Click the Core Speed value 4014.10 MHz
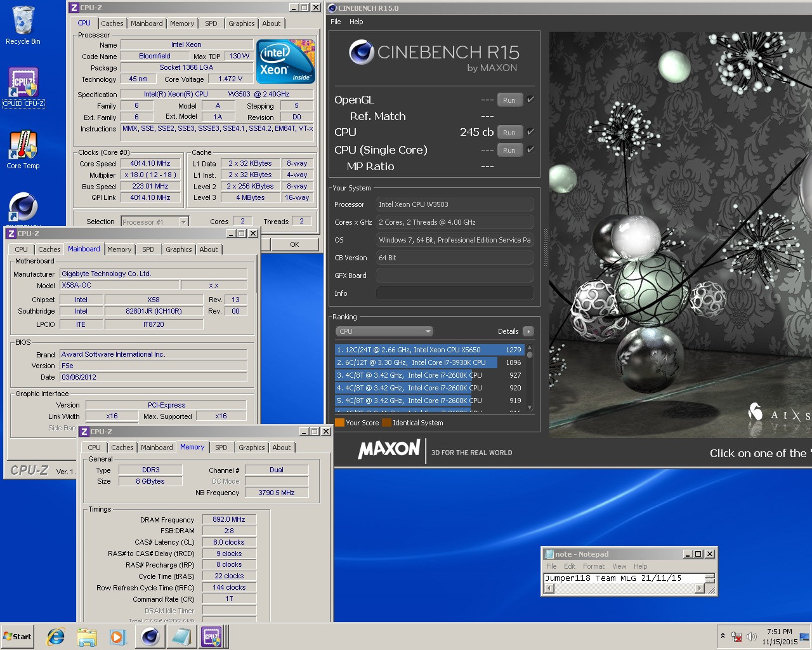 tap(150, 163)
